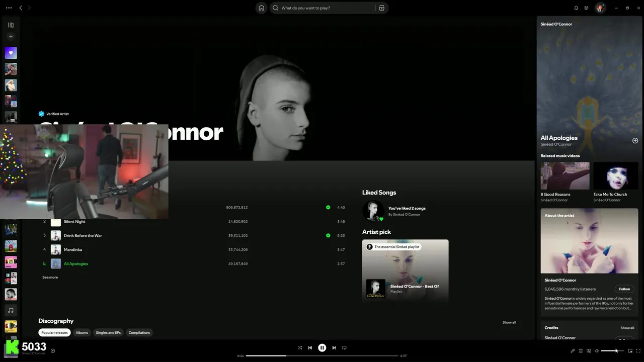The width and height of the screenshot is (644, 362).
Task: Show all discography releases
Action: [509, 322]
